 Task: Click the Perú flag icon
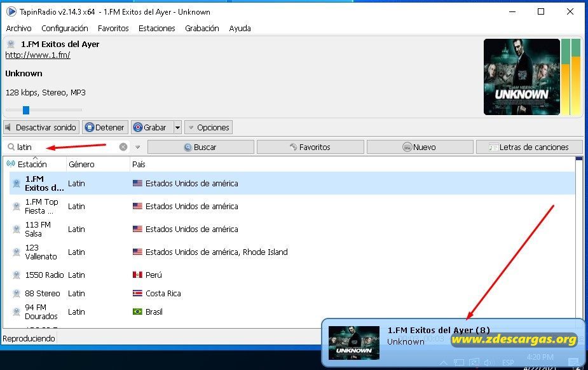[138, 275]
